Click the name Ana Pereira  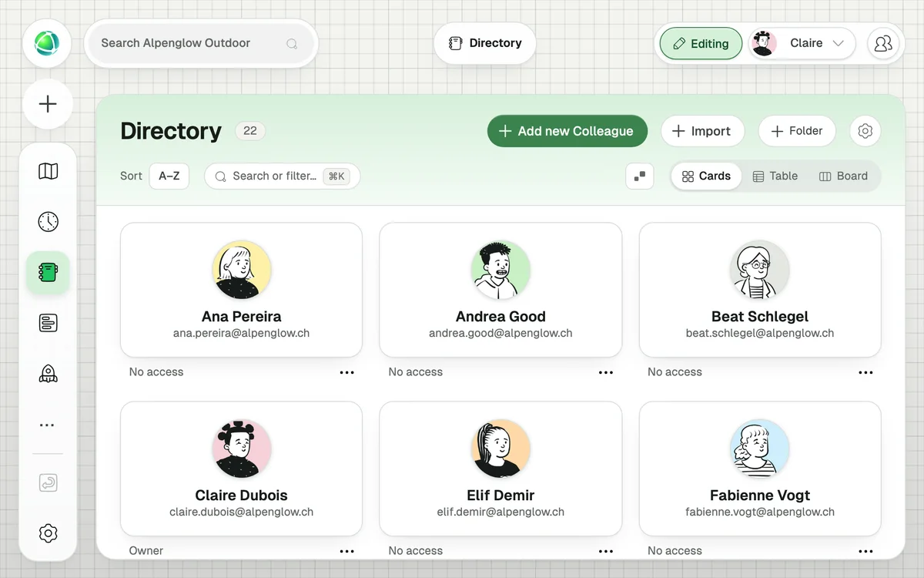point(241,316)
